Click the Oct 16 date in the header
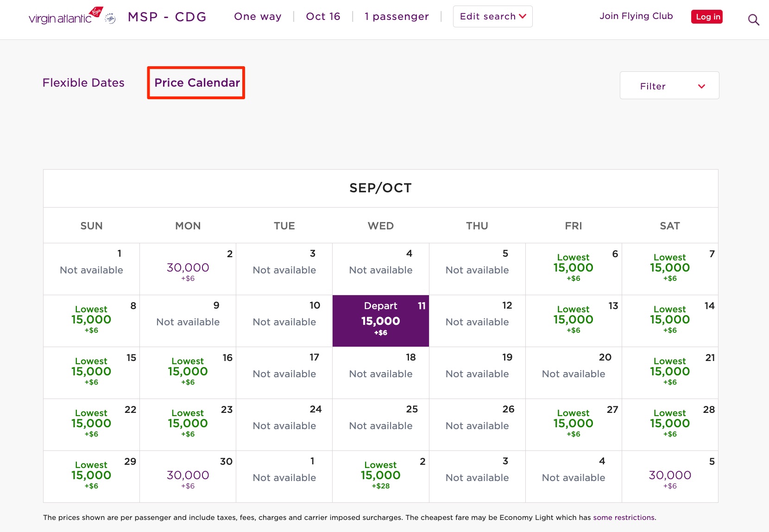 pyautogui.click(x=323, y=16)
